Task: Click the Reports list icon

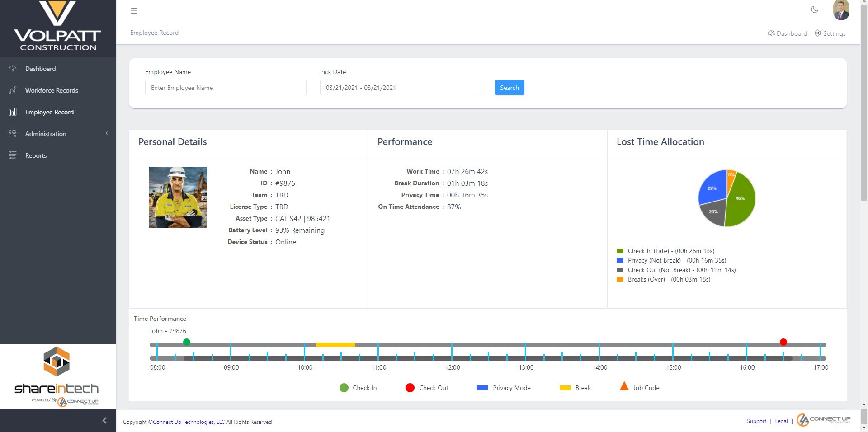Action: pos(13,155)
